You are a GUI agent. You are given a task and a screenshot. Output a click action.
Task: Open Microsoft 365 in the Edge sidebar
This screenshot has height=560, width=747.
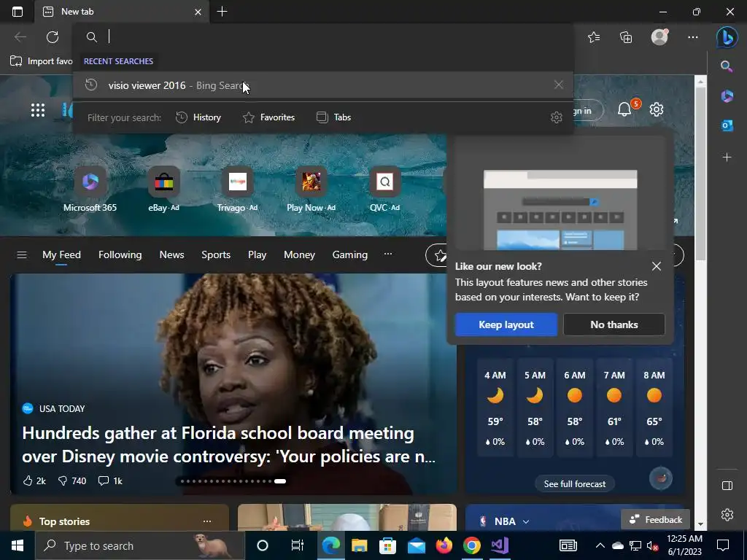pos(727,96)
